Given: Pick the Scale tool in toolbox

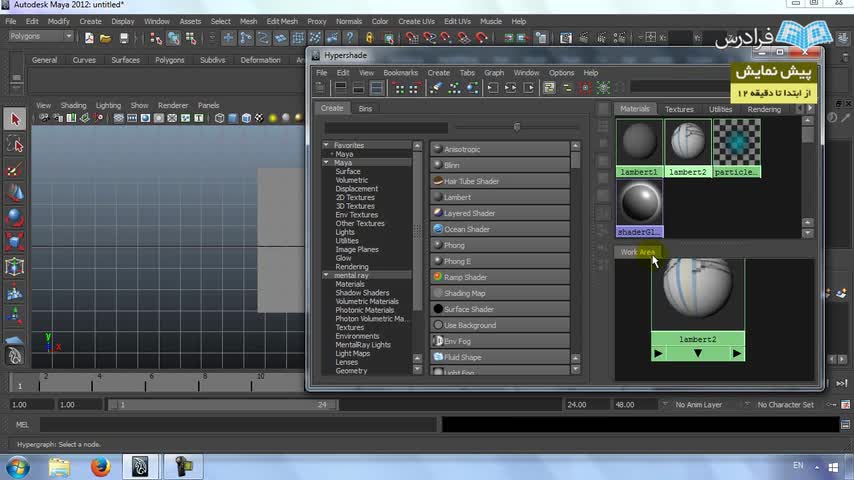Looking at the screenshot, I should (14, 241).
